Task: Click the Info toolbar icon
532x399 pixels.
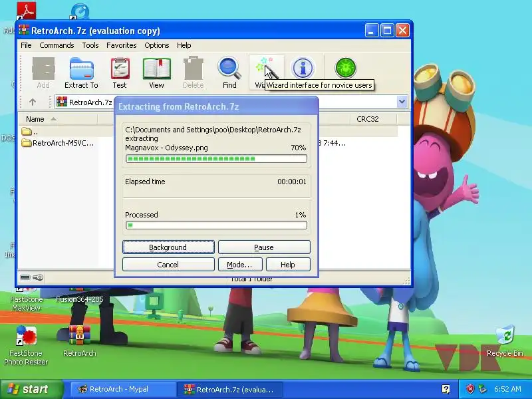Action: click(x=303, y=68)
